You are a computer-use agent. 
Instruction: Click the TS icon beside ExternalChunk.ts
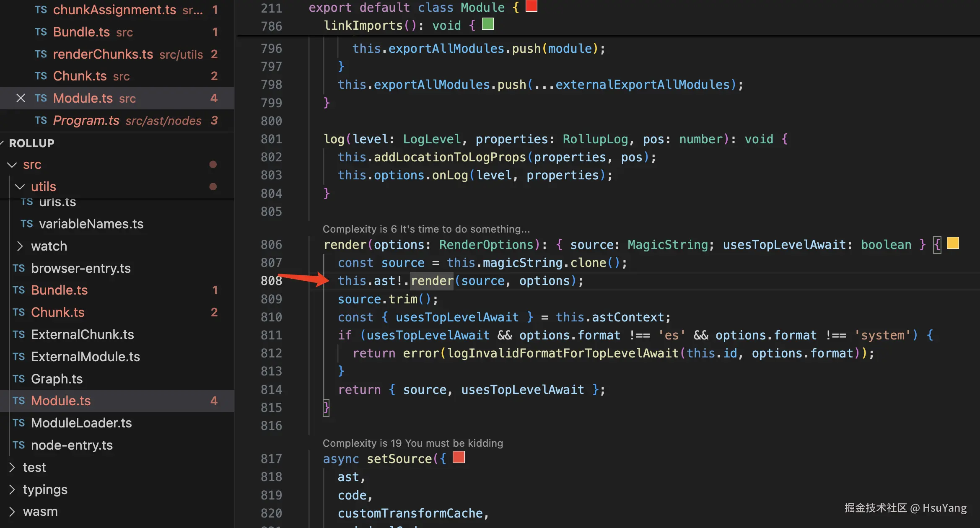18,334
